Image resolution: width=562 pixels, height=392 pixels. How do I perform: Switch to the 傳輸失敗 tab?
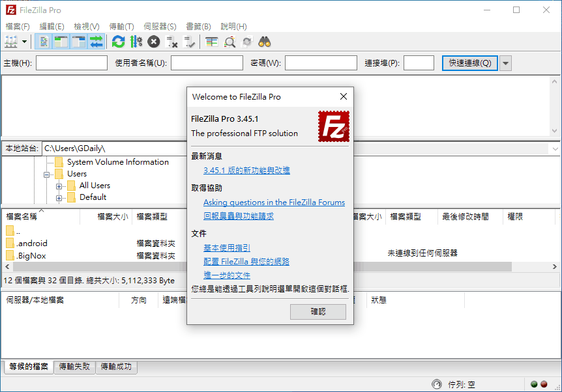coord(74,367)
